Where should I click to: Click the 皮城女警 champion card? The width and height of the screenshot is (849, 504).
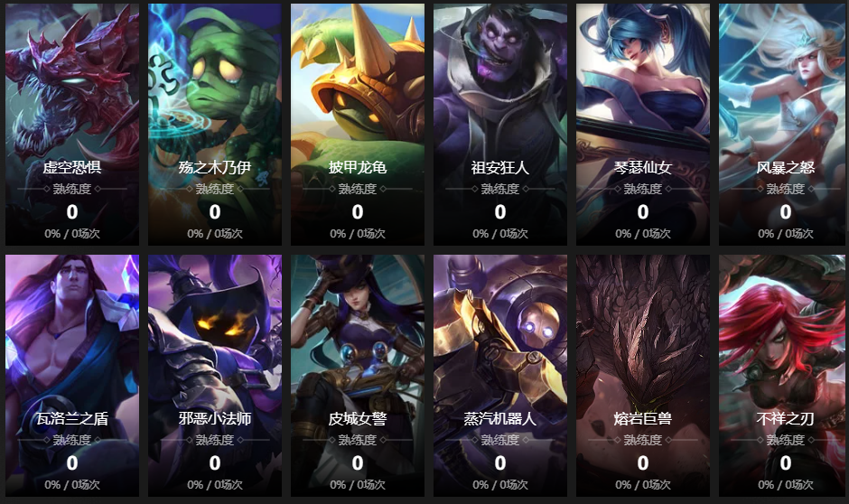point(358,376)
